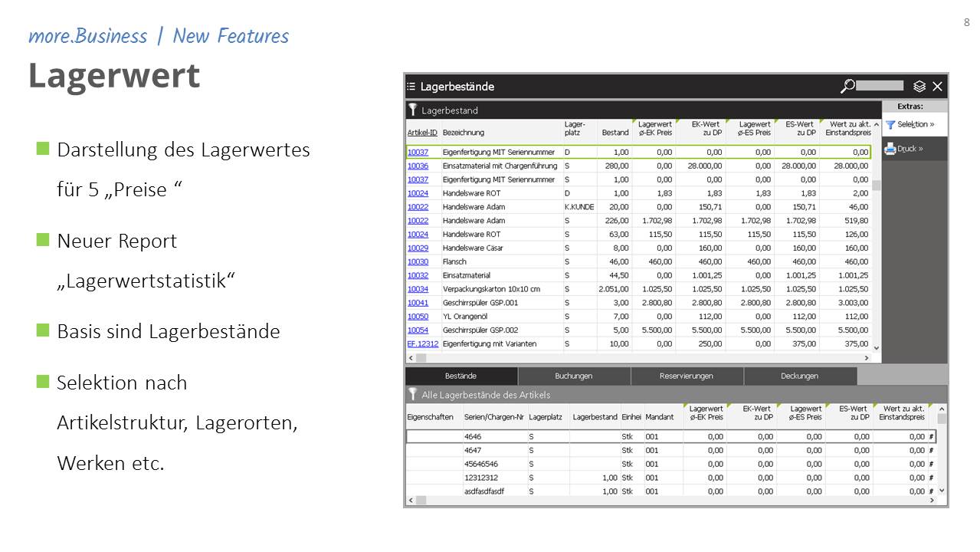This screenshot has width=980, height=552.
Task: Open article link EF.12312
Action: (423, 343)
